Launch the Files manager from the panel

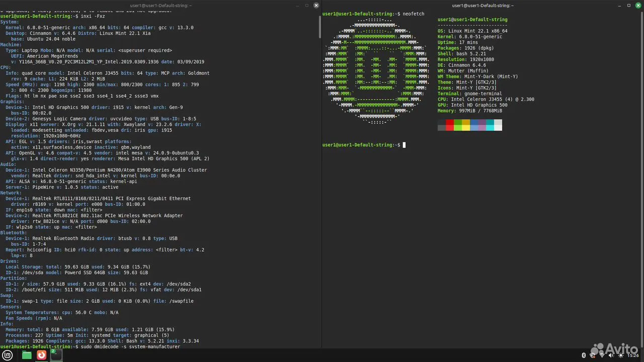[27, 355]
